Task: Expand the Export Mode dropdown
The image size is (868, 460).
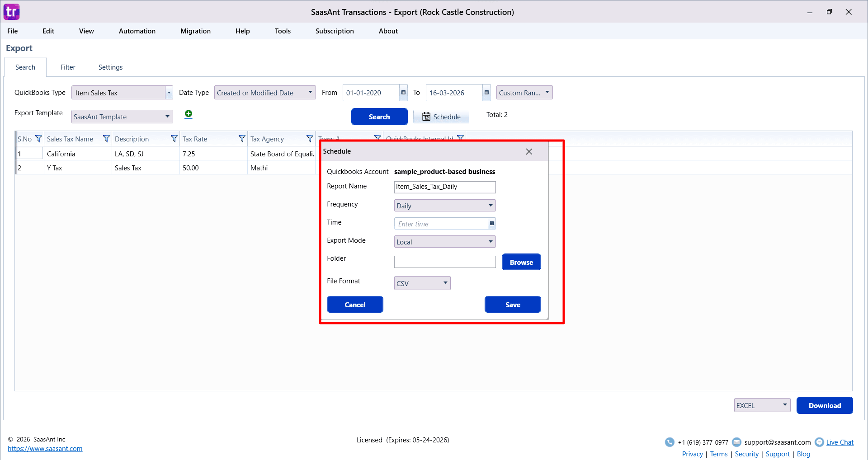Action: (490, 241)
